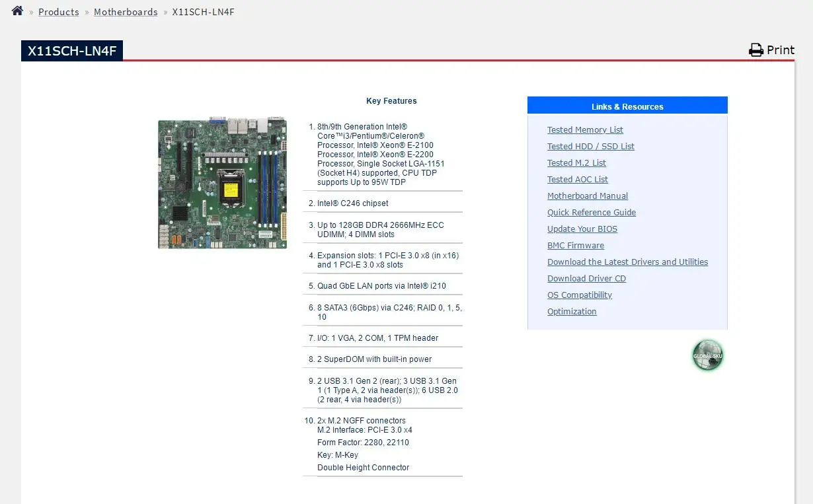
Task: Click the Global SKU globe badge
Action: click(708, 355)
